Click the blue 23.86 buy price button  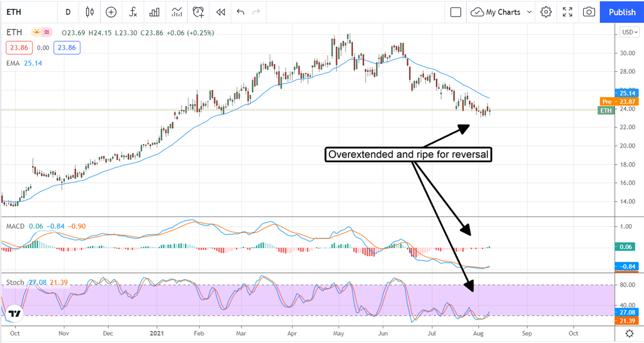[x=67, y=48]
